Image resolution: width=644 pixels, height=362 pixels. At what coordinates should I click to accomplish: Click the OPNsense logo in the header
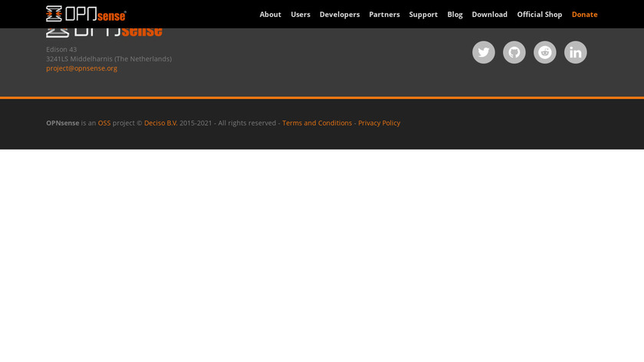click(86, 14)
